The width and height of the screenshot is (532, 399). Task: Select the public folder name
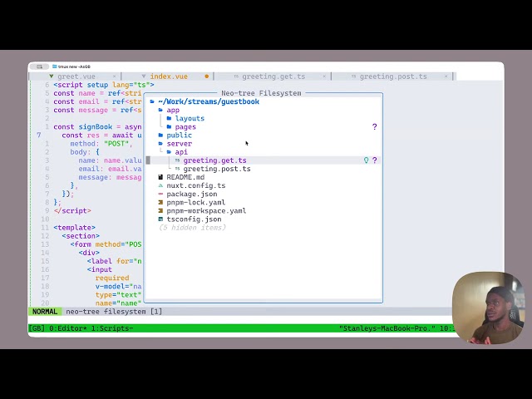pos(180,135)
